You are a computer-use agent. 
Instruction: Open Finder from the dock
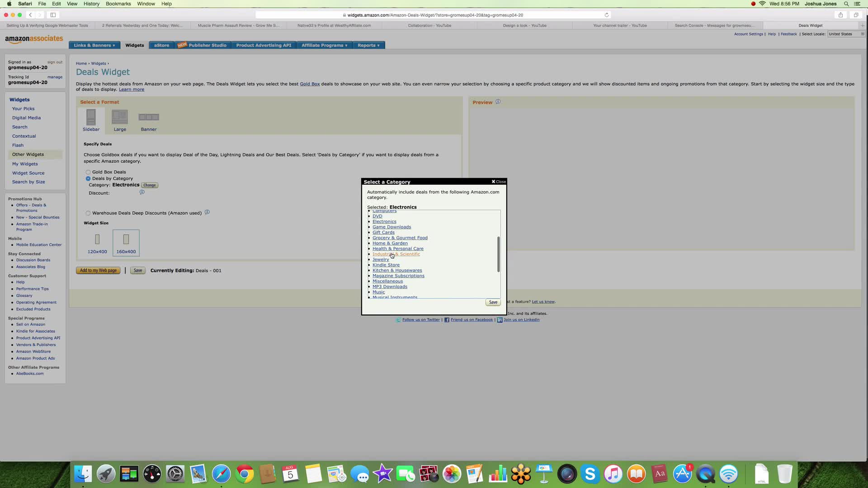pos(83,474)
